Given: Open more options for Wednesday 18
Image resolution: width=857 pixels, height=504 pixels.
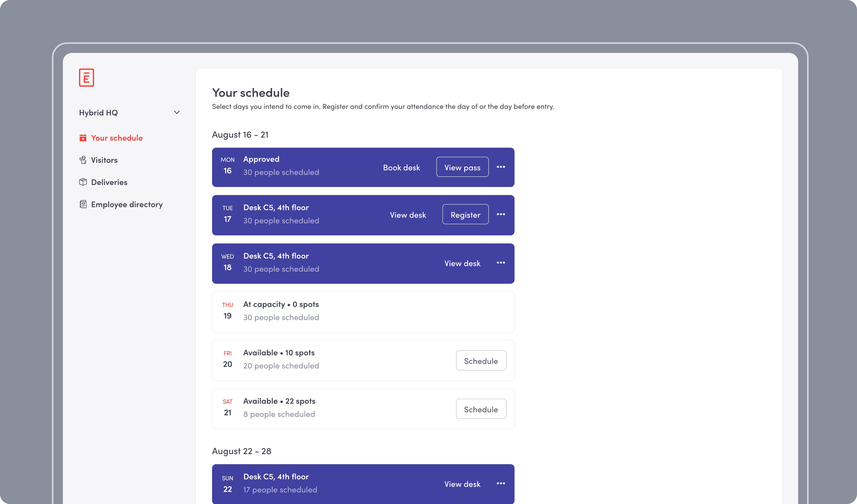Looking at the screenshot, I should pos(501,263).
